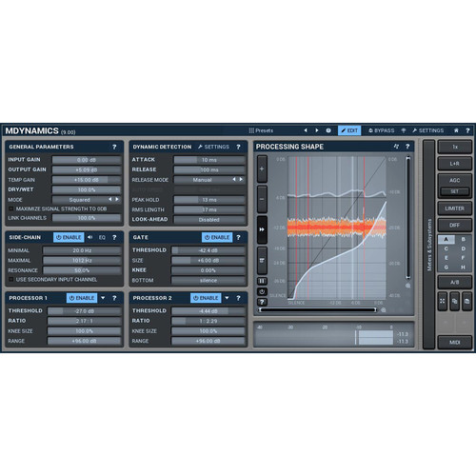
Task: Click the SET button under AGC
Action: tap(455, 191)
